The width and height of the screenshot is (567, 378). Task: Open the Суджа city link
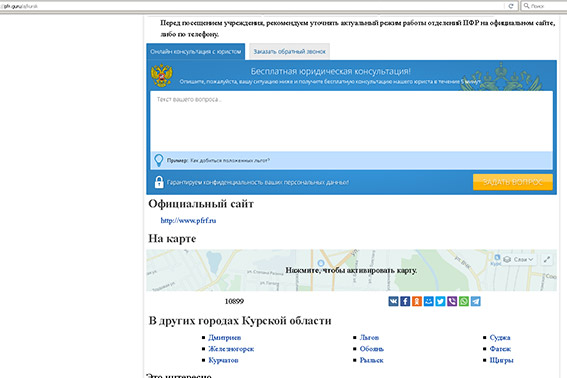[500, 337]
